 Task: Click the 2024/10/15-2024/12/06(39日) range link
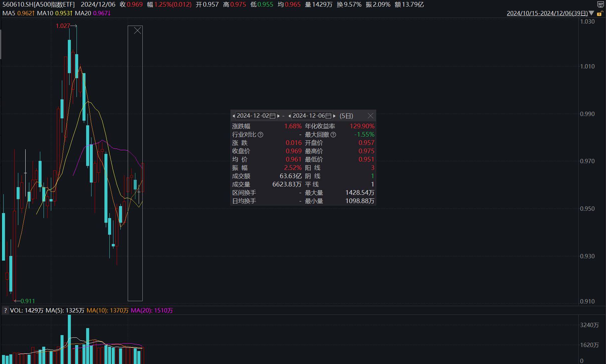pyautogui.click(x=547, y=13)
